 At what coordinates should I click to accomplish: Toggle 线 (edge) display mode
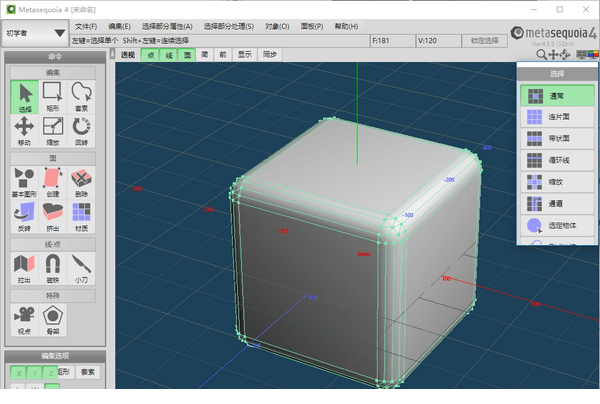click(169, 55)
